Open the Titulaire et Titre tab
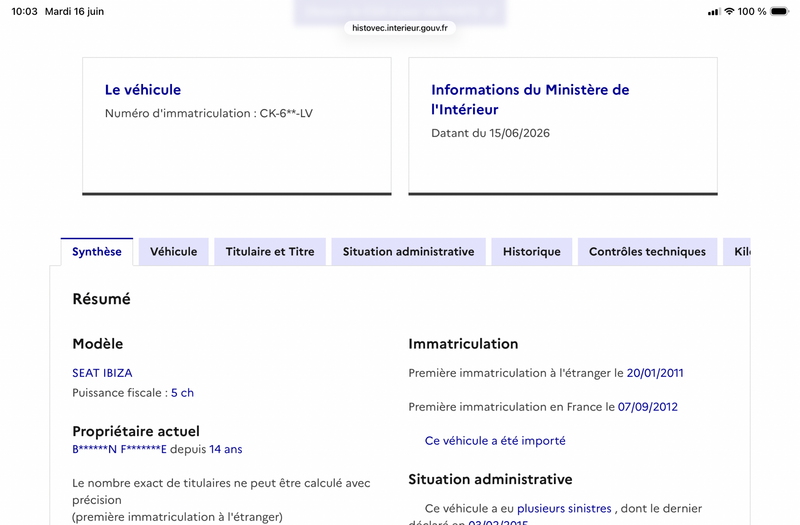Screen dimensions: 800x525 270,252
